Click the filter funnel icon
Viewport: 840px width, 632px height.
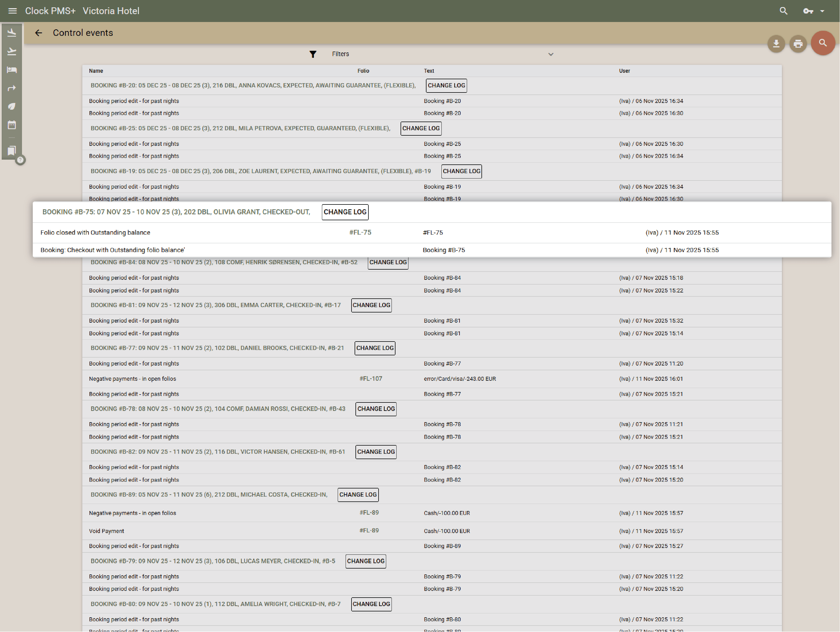click(x=313, y=54)
